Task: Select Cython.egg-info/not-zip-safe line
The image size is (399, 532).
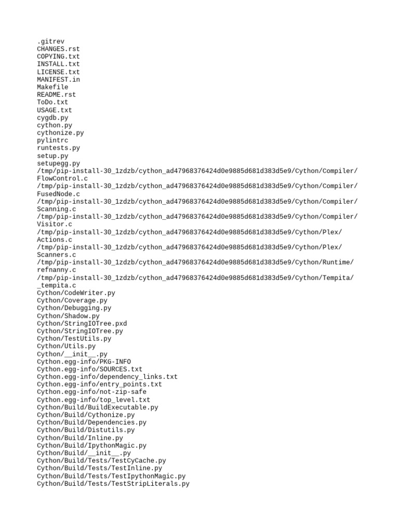Action: coord(91,392)
